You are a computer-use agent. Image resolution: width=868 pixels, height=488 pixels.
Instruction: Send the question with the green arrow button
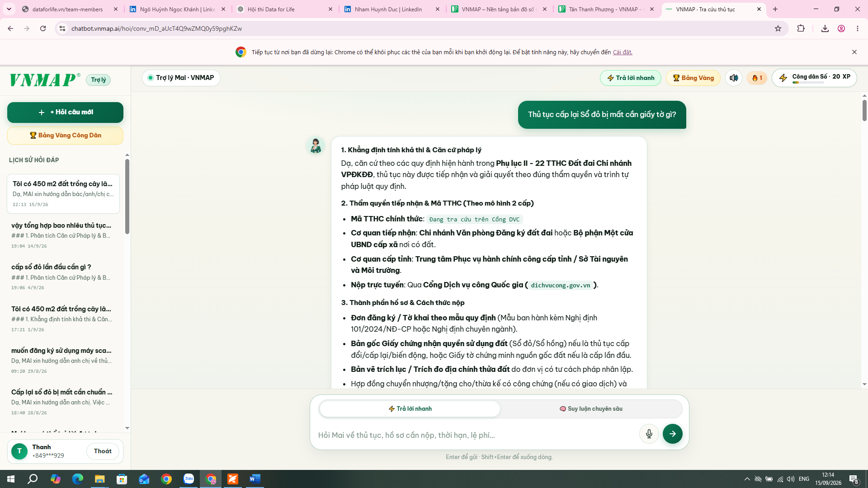click(x=673, y=434)
